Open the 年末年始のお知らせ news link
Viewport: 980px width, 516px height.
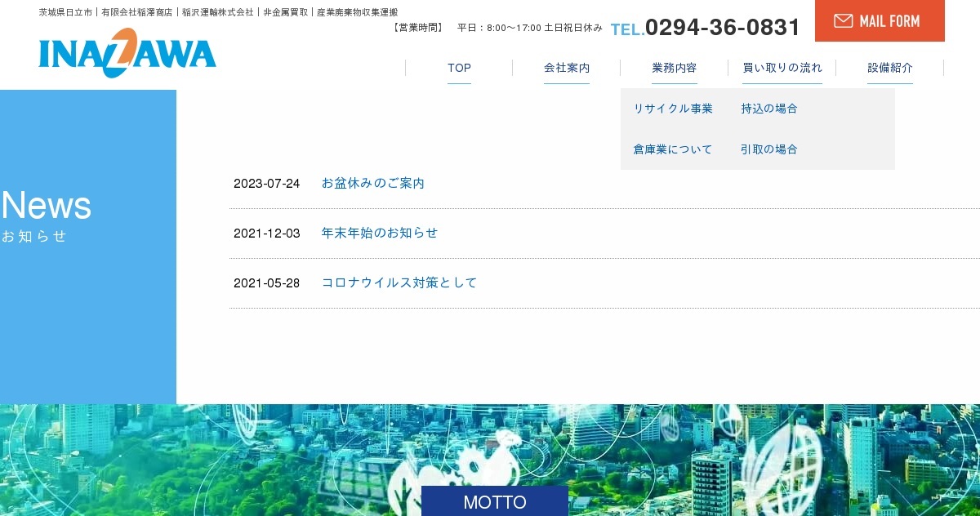pos(380,233)
